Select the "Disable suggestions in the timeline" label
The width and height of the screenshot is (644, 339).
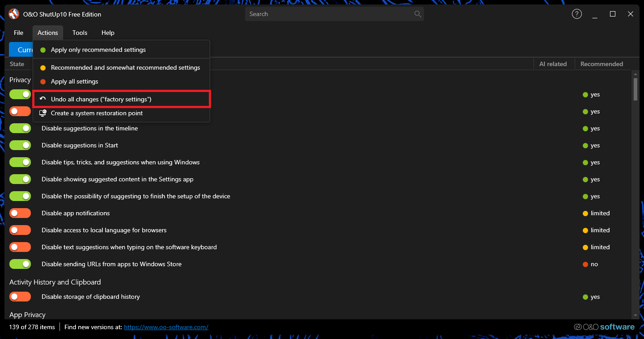pyautogui.click(x=90, y=128)
